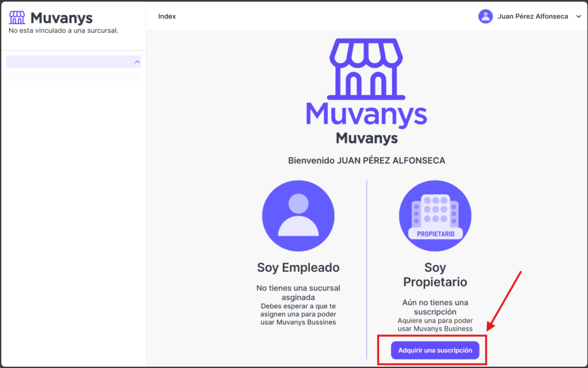Viewport: 588px width, 368px height.
Task: Click the Bienvenido JUAN PÉREZ ALFONSECA text
Action: [366, 160]
